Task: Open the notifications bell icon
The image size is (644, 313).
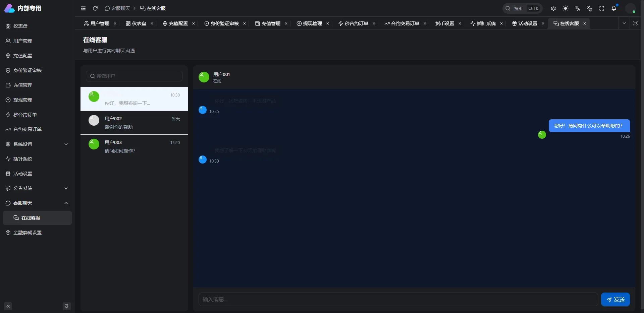Action: point(614,8)
